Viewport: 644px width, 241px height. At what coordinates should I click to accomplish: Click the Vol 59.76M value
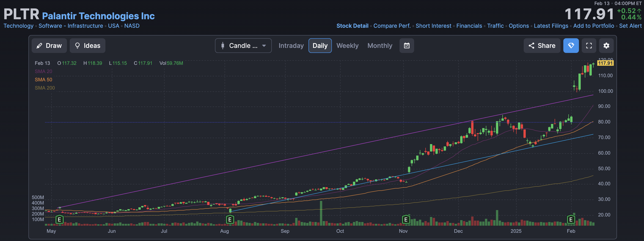[171, 63]
